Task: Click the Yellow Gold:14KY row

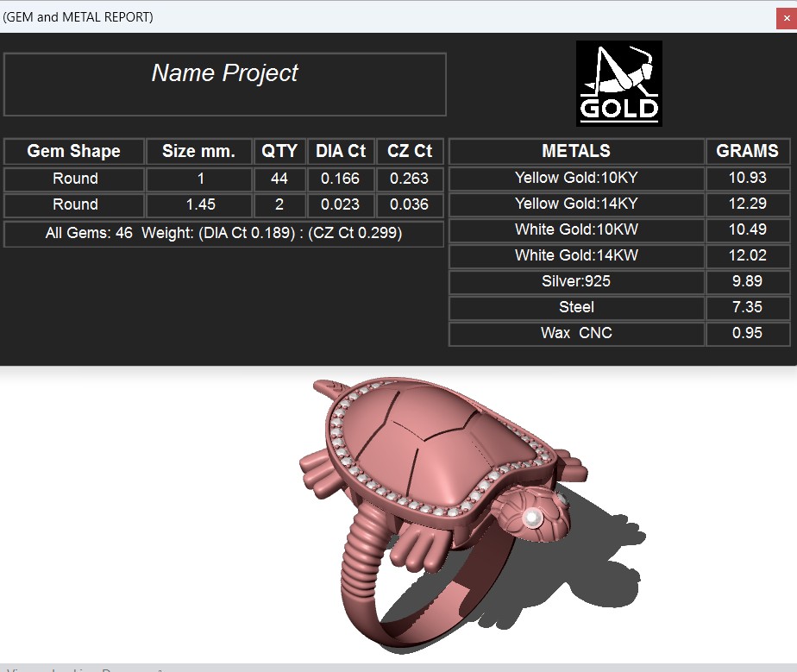Action: [576, 204]
